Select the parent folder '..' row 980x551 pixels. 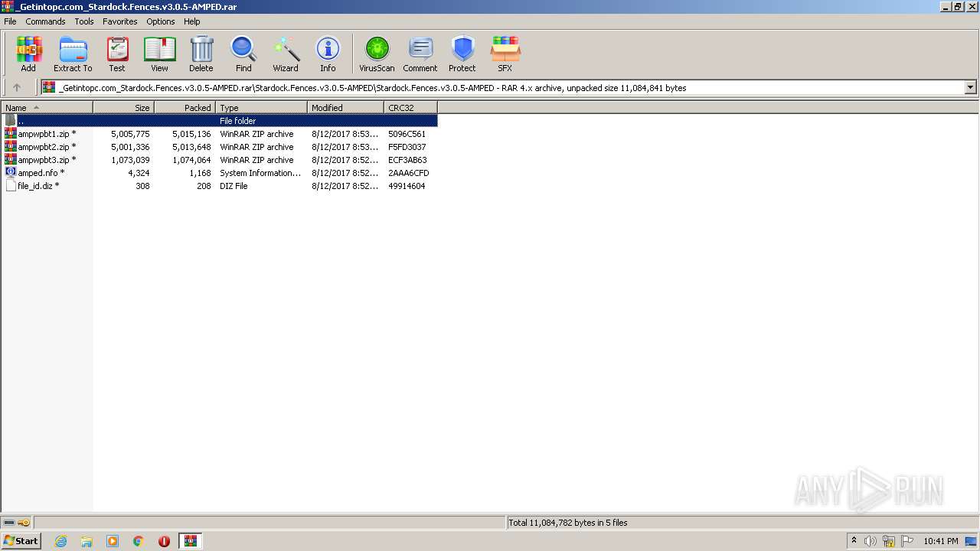click(x=220, y=121)
